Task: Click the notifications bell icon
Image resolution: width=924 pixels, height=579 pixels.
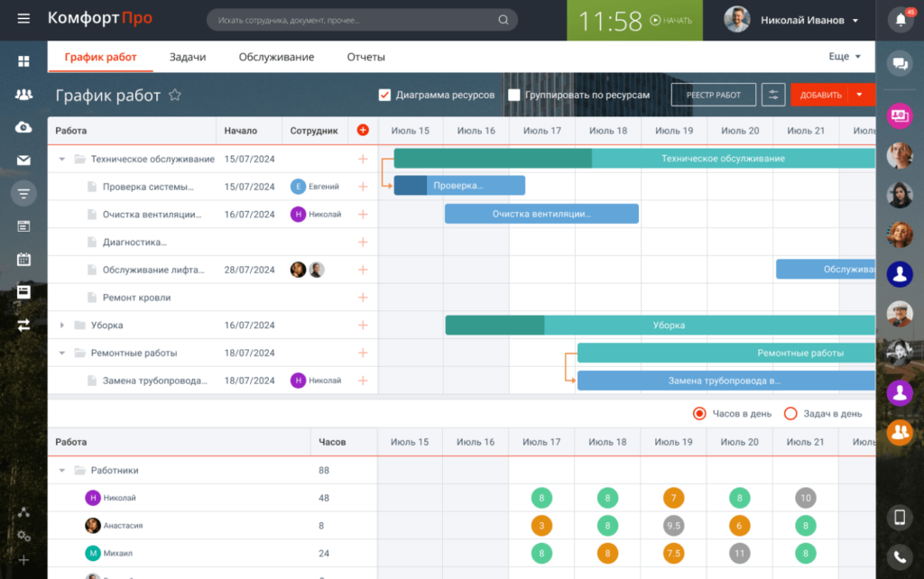Action: pyautogui.click(x=900, y=20)
